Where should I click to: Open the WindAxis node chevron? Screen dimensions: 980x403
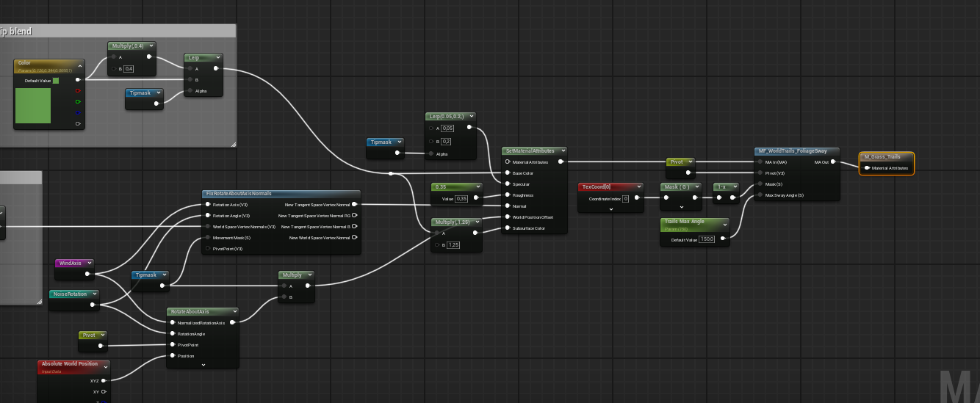coord(89,263)
